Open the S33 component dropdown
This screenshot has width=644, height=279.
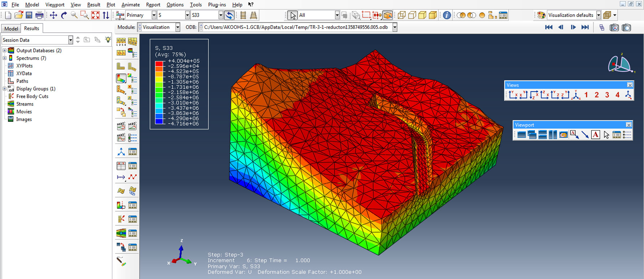tap(221, 15)
